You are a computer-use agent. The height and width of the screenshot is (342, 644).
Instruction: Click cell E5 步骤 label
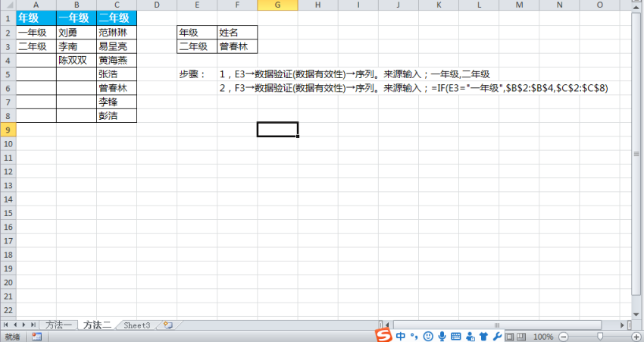197,74
